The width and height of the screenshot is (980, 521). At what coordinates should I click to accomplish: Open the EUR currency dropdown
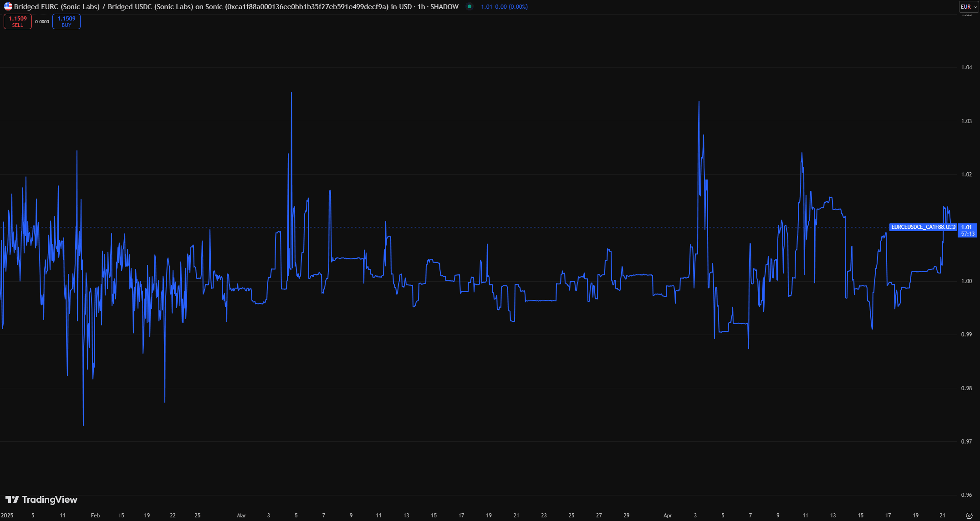coord(969,7)
